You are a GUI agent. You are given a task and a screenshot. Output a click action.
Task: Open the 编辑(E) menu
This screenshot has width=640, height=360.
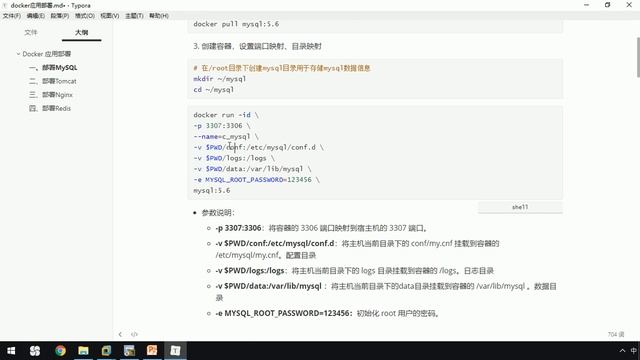(x=36, y=16)
